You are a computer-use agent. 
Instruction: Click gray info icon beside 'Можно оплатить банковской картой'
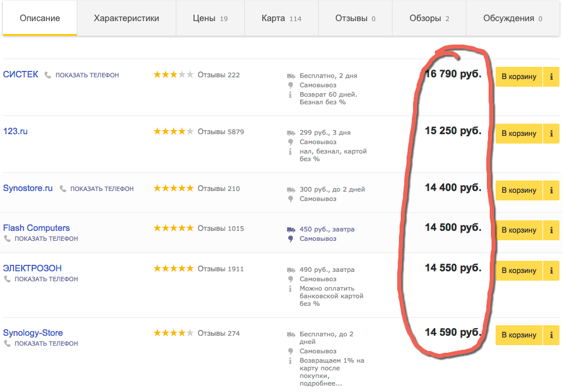[290, 289]
